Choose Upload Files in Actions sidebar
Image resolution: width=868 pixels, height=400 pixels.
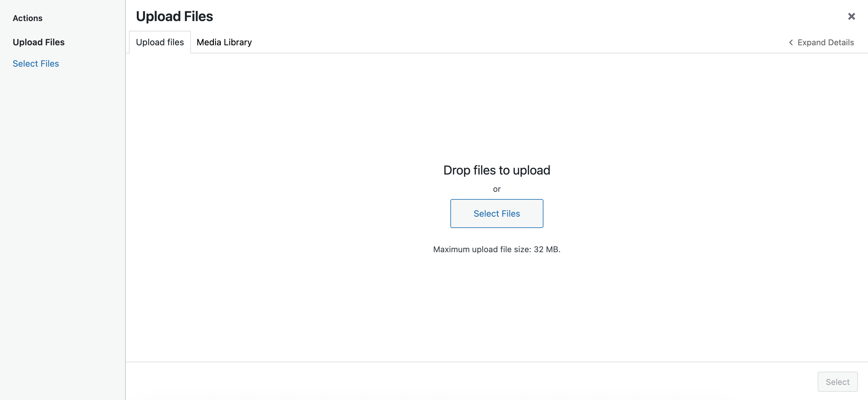click(x=38, y=42)
